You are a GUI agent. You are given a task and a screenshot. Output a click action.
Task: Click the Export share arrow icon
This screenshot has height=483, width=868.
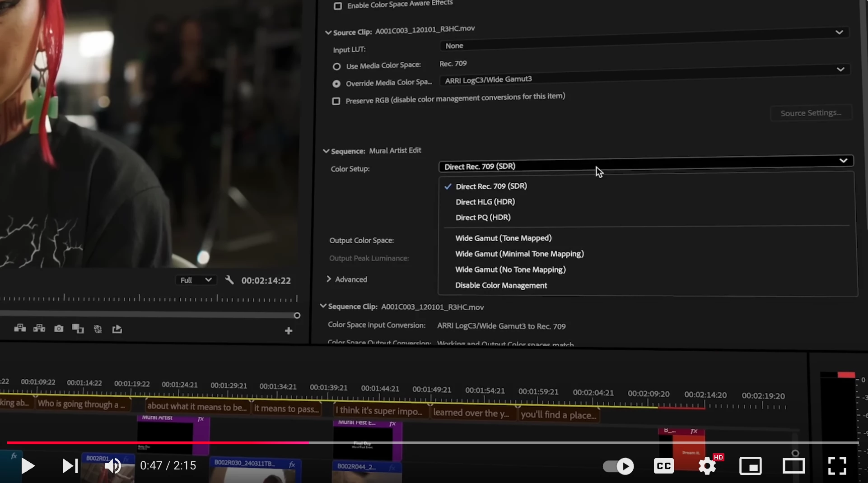(x=117, y=329)
